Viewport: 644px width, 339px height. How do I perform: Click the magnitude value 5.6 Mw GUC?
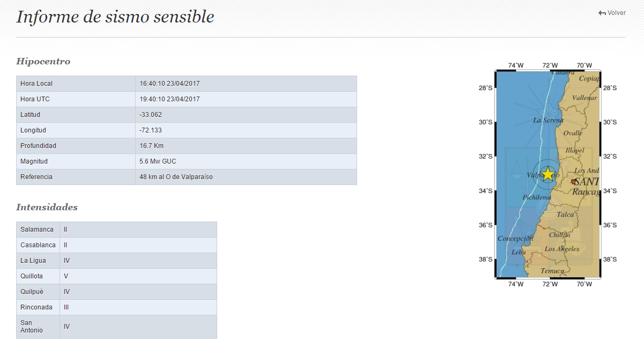tap(158, 161)
